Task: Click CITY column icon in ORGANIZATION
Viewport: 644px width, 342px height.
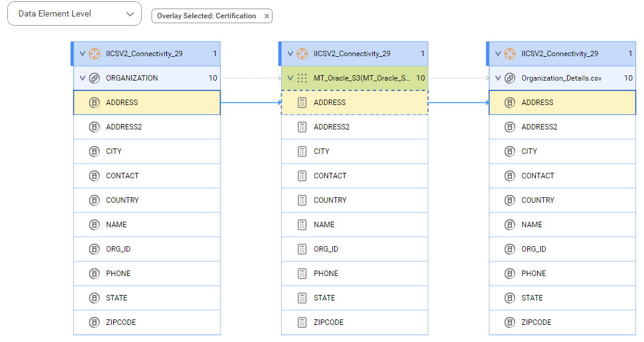Action: coord(95,151)
